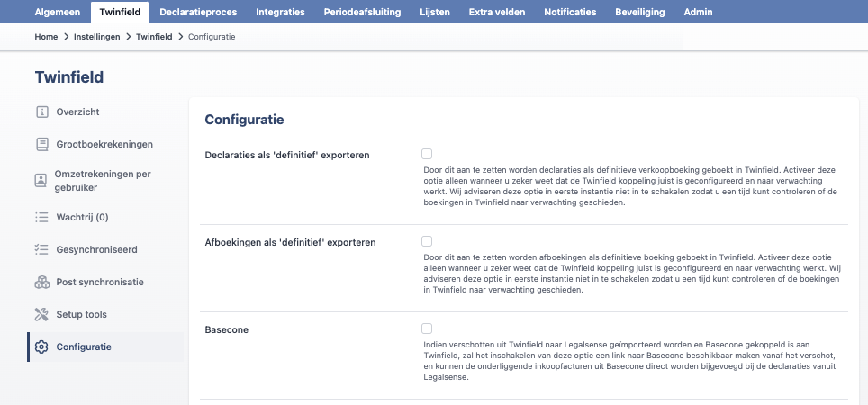Click the Configuratie gear icon

click(41, 346)
